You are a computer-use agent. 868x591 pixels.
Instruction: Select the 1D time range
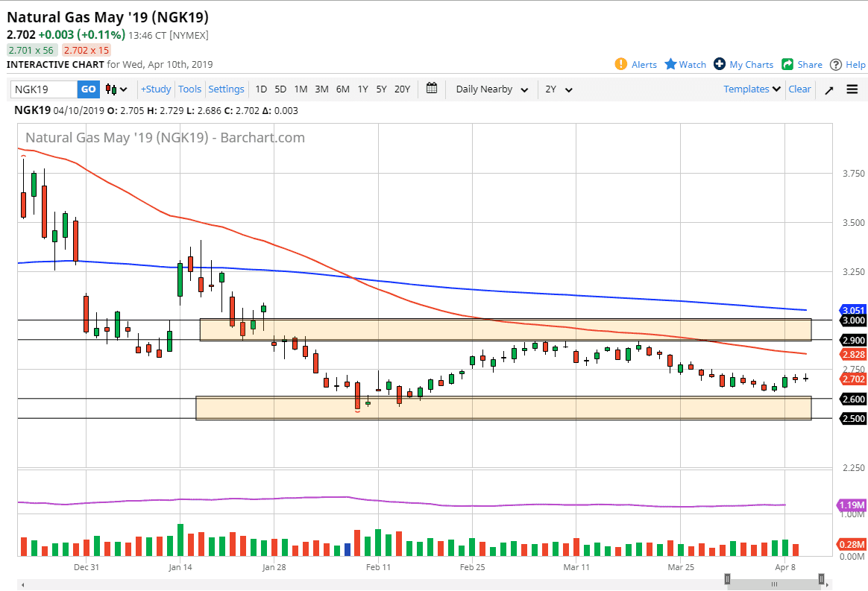[x=261, y=89]
